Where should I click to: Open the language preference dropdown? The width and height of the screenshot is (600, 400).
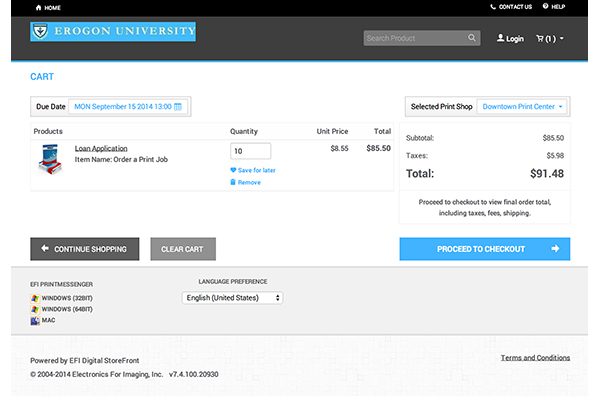click(232, 298)
